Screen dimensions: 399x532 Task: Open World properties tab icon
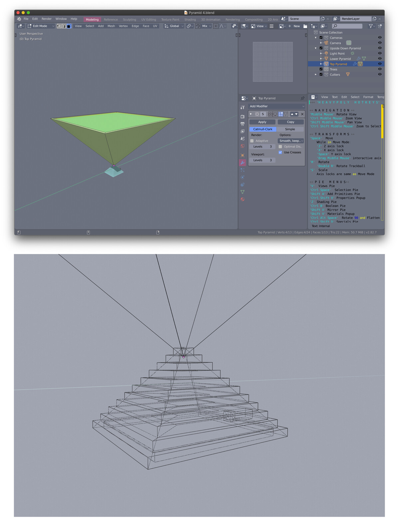point(242,146)
